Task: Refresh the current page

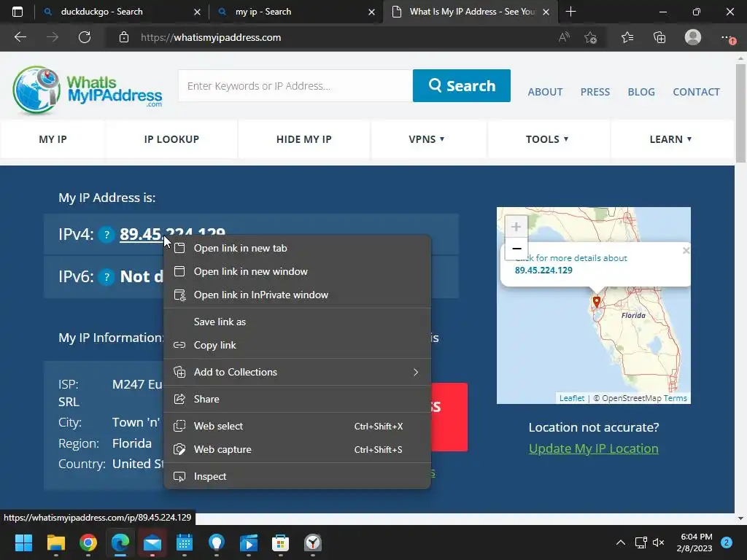Action: click(85, 37)
